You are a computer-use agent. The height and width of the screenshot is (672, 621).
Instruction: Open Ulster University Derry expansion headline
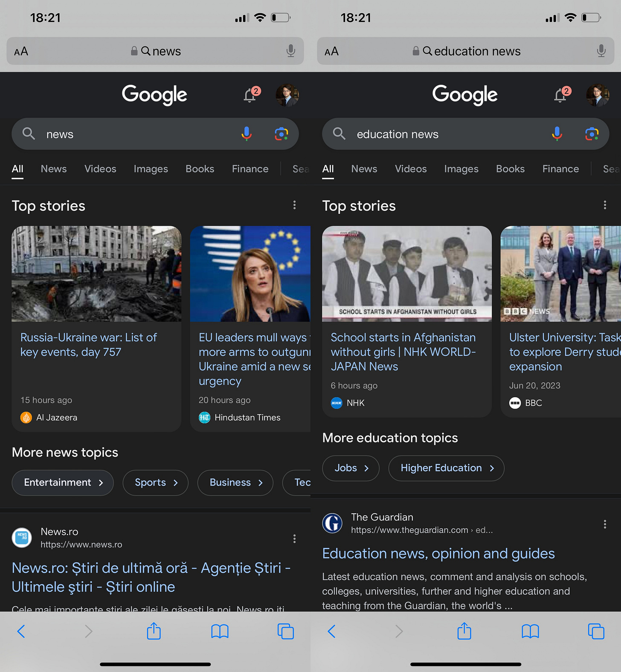tap(565, 352)
